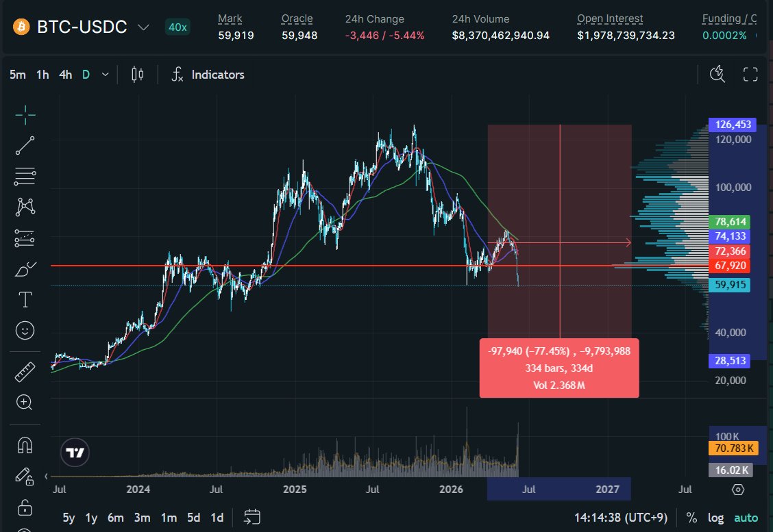Click the orange 70.783K volume label
The height and width of the screenshot is (532, 773).
click(x=733, y=448)
